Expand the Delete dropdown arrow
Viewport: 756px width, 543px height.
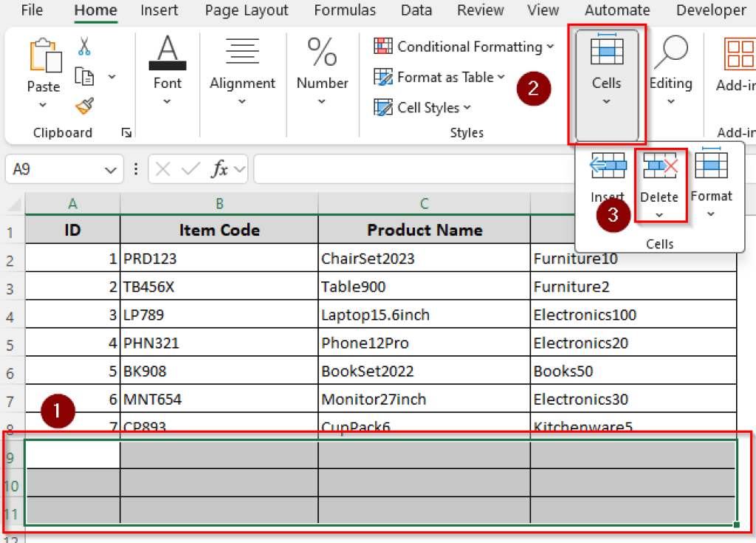[x=659, y=215]
